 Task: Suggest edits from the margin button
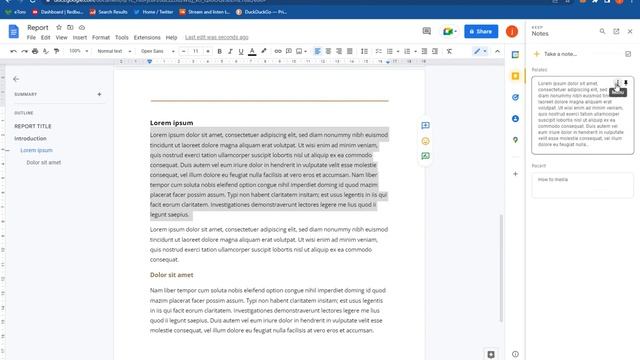pyautogui.click(x=425, y=156)
